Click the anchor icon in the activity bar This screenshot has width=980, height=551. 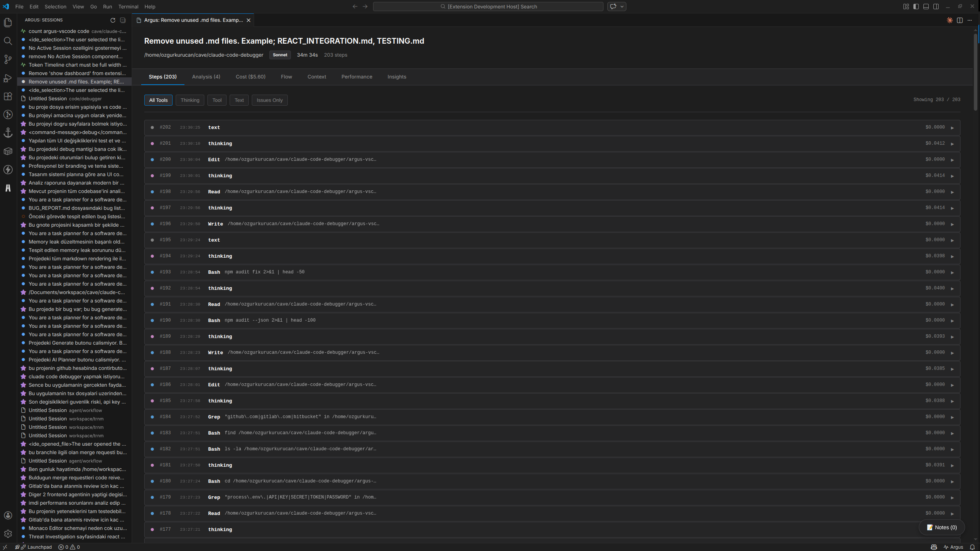tap(8, 133)
